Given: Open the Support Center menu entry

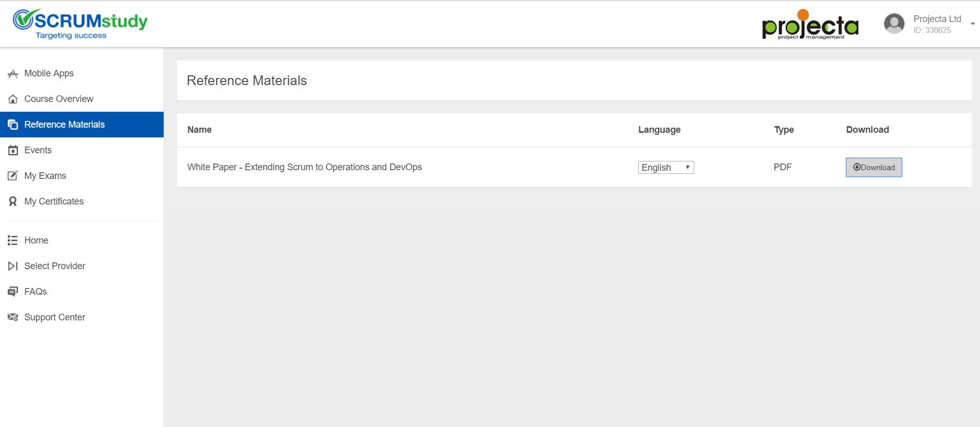Looking at the screenshot, I should pos(54,317).
